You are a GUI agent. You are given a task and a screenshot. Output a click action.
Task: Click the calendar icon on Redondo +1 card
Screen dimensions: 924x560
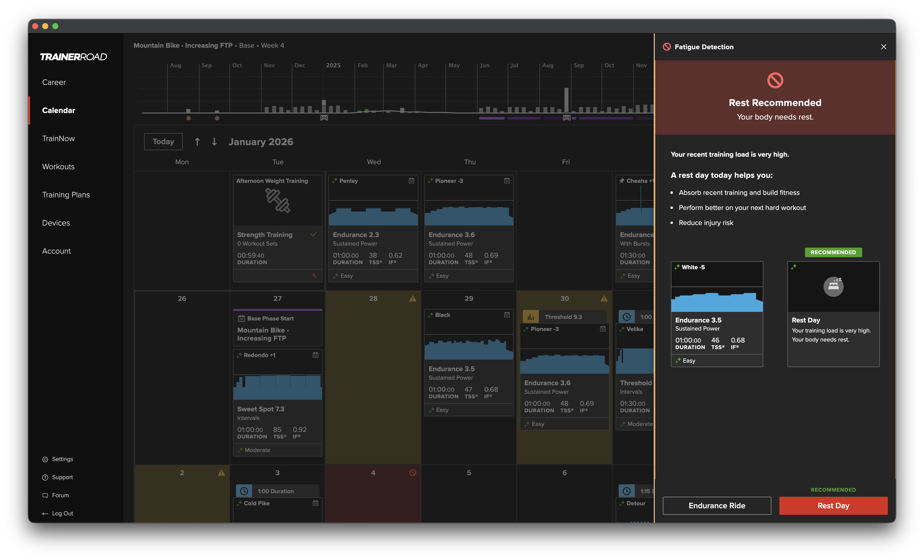[315, 355]
